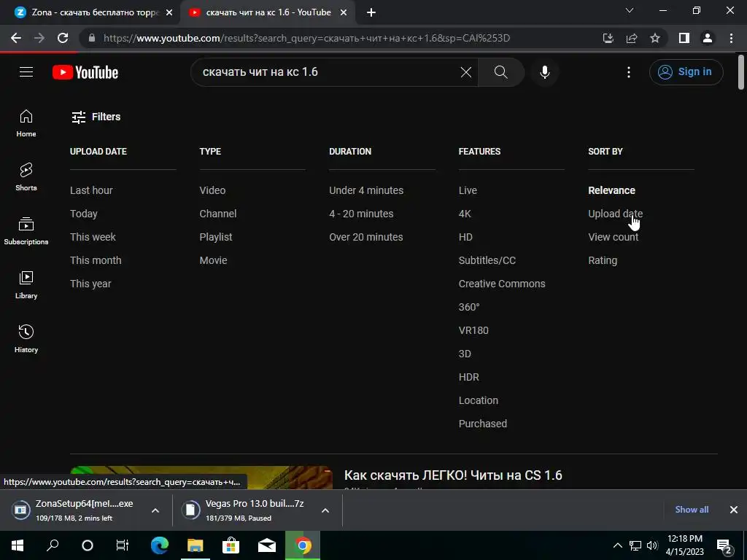
Task: Open History in sidebar
Action: [x=26, y=338]
